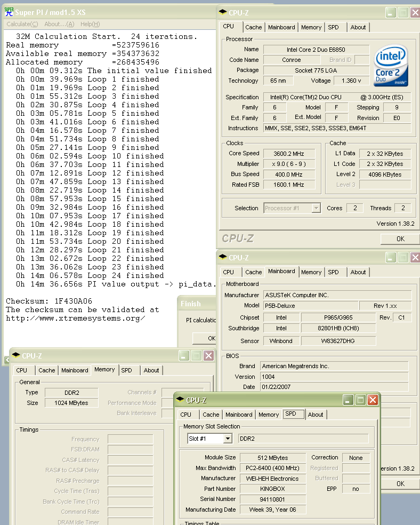Viewport: 420px width, 525px height.
Task: Select About tab in SPD CPU-Z window
Action: tap(316, 415)
